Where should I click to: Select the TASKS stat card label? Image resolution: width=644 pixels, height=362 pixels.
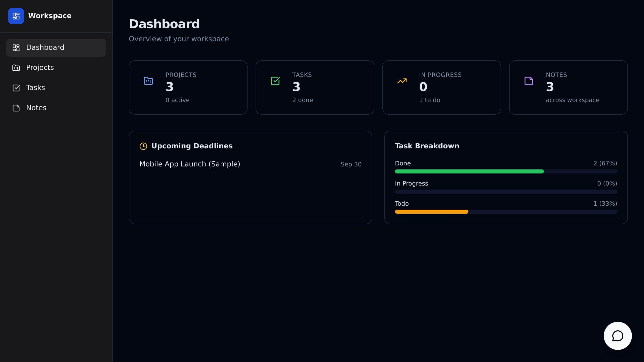click(302, 75)
